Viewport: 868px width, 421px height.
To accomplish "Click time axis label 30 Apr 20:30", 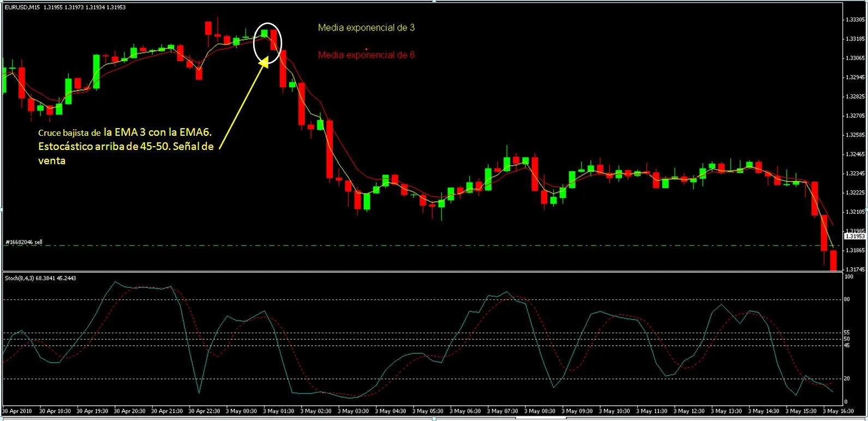I will tap(129, 411).
